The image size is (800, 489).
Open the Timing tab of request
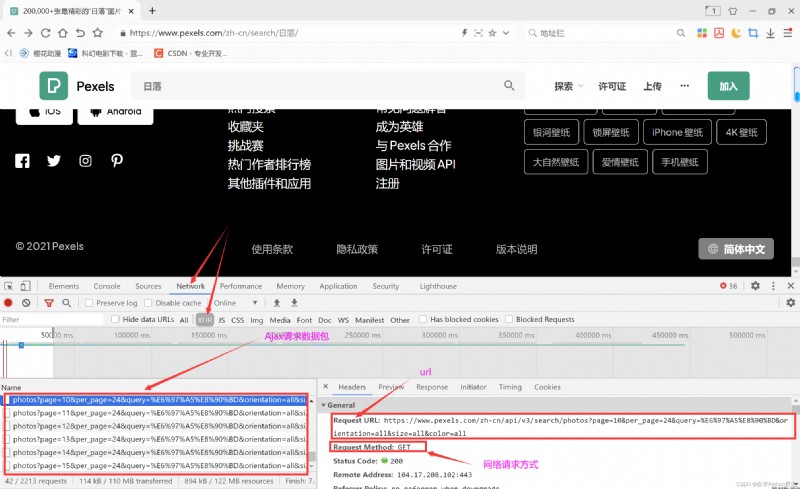510,387
